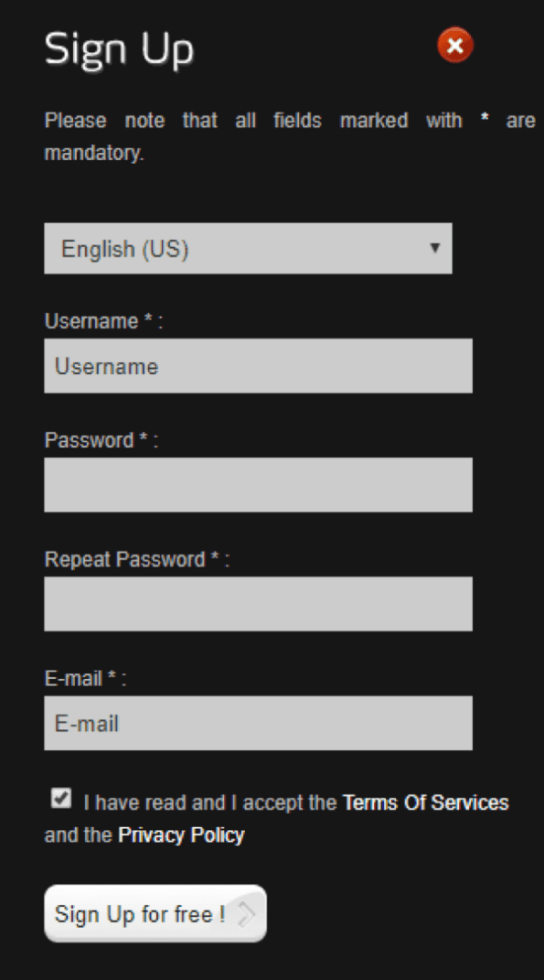Click the Sign Up heading text
The width and height of the screenshot is (544, 980).
point(119,50)
